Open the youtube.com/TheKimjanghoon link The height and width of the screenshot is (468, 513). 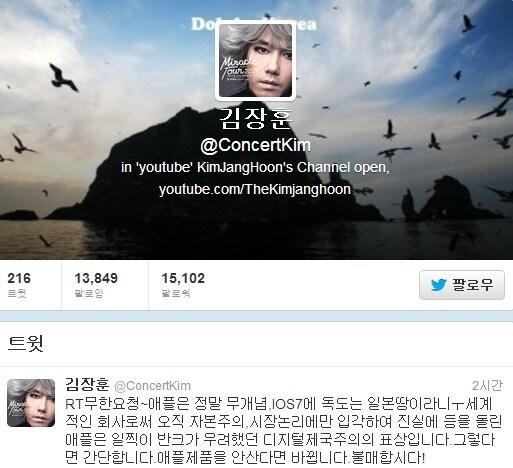tap(255, 189)
